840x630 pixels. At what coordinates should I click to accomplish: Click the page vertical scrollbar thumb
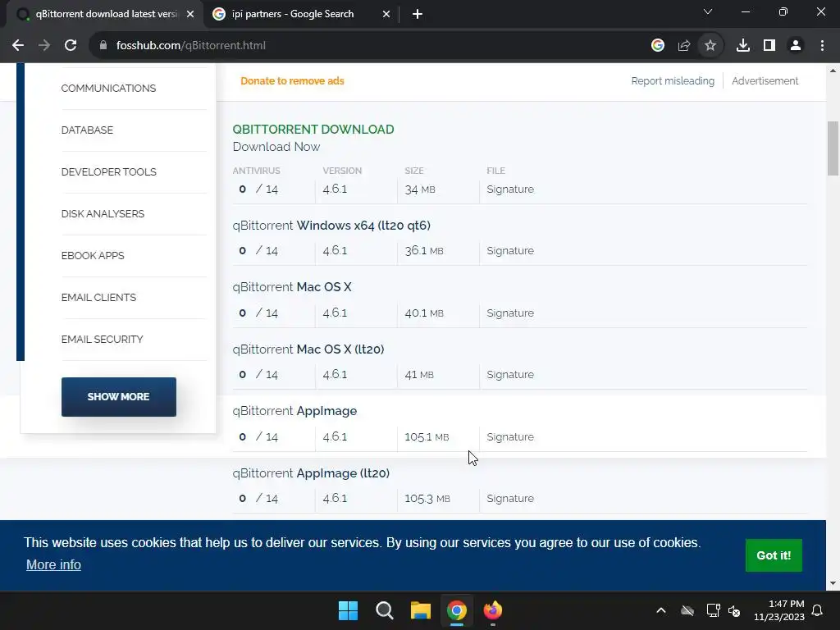point(833,148)
